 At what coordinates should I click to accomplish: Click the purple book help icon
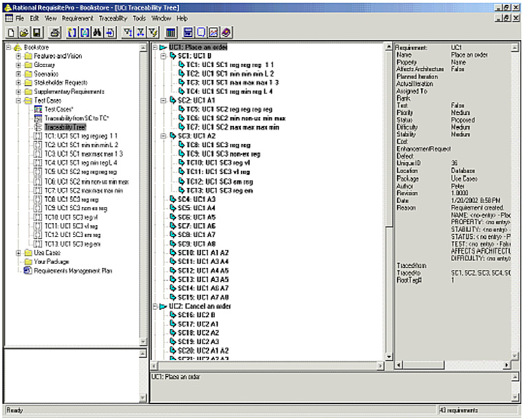(x=226, y=32)
